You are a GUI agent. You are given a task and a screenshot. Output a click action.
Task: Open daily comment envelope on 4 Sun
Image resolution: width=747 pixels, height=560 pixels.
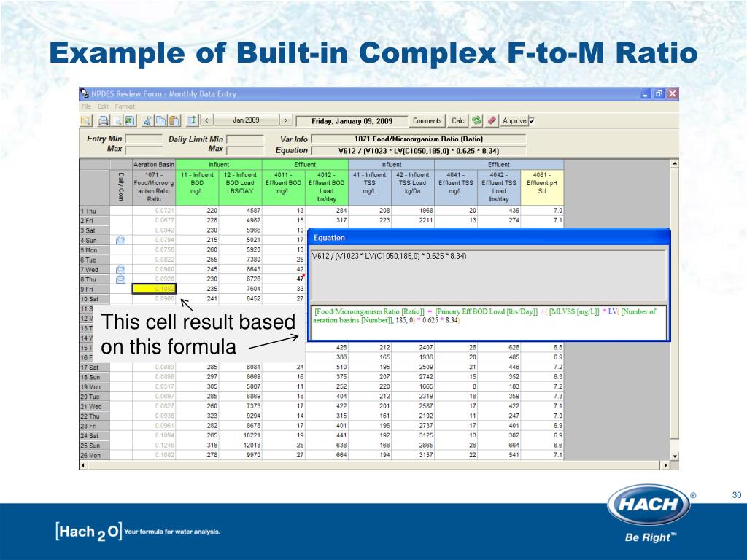[121, 241]
